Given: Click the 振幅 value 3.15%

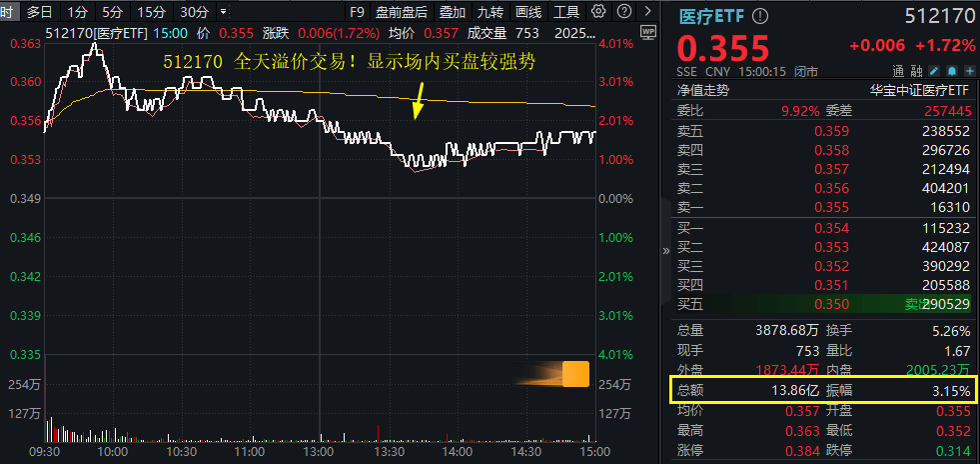Looking at the screenshot, I should [952, 391].
